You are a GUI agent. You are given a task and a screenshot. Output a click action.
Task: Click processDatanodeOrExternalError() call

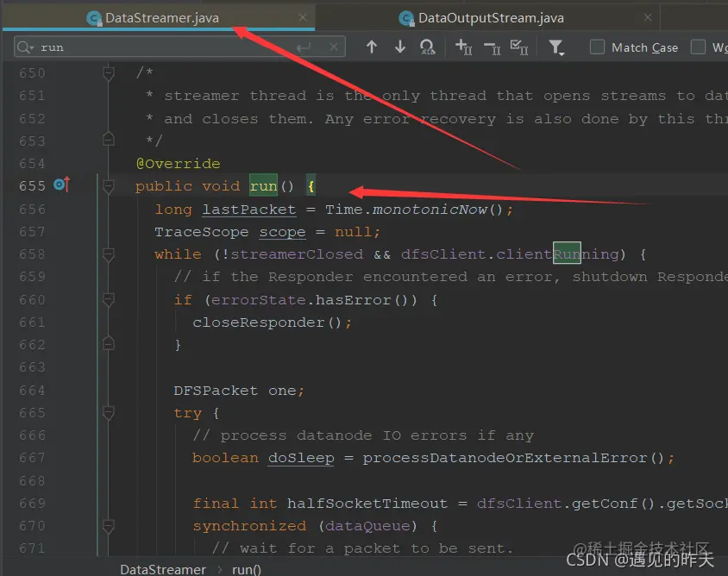coord(513,458)
